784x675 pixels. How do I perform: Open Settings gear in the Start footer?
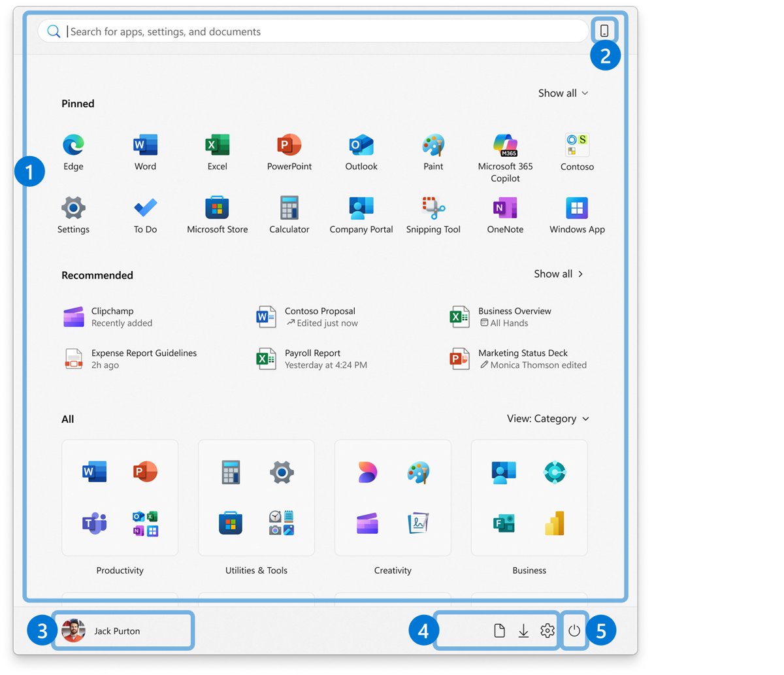click(x=547, y=631)
